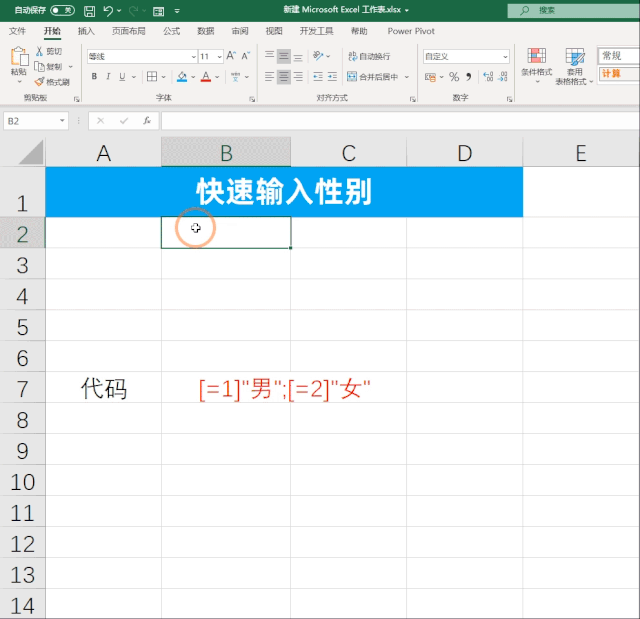This screenshot has height=619, width=640.
Task: Open the Number group dialog launcher
Action: (x=509, y=99)
